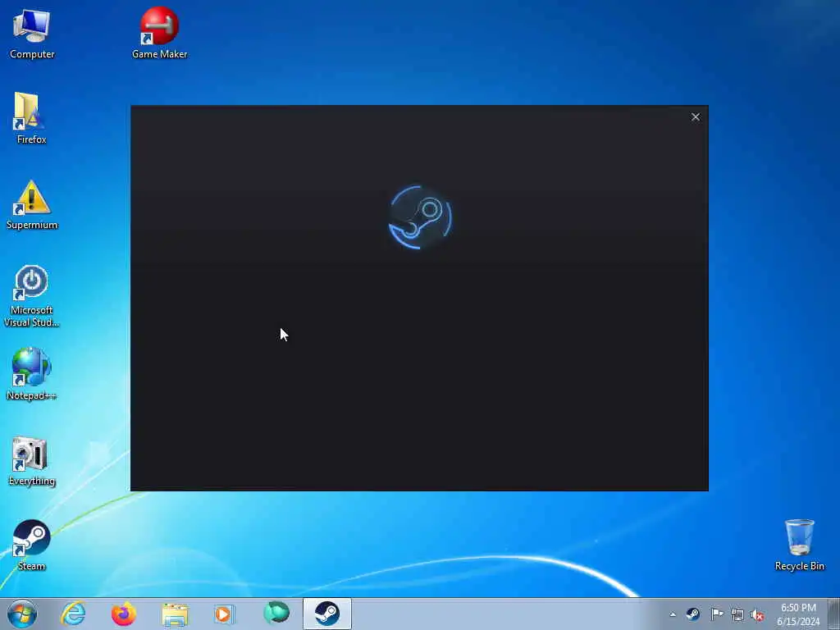Select the Everything desktop shortcut

pos(32,461)
